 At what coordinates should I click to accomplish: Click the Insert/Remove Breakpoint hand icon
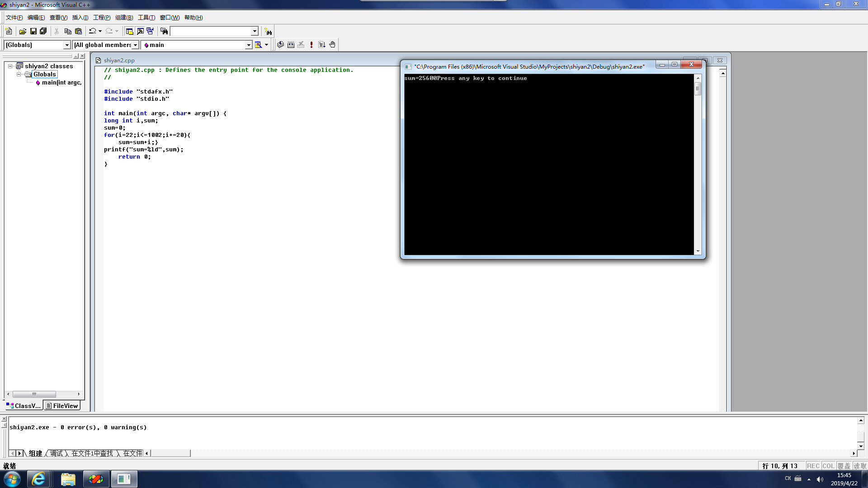(x=332, y=45)
